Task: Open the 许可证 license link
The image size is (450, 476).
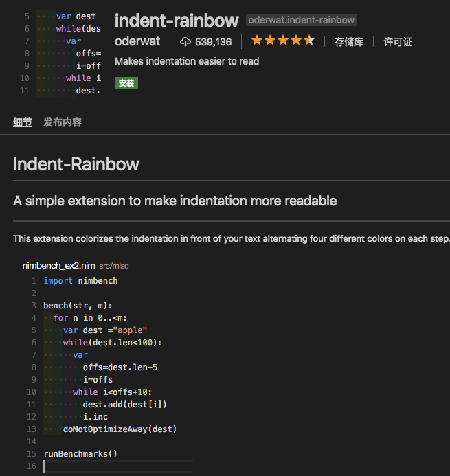Action: tap(398, 42)
